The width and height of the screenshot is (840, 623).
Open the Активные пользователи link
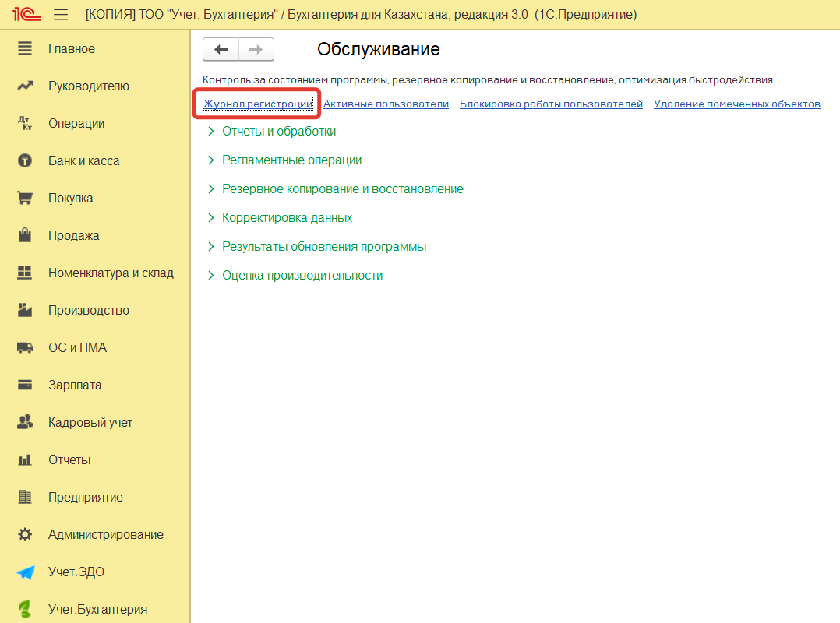[x=386, y=104]
